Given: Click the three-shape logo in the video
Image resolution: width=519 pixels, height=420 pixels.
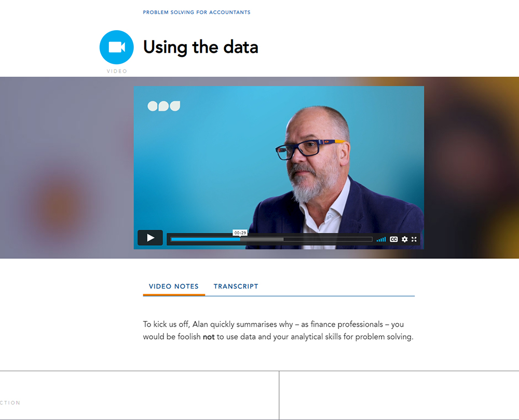Looking at the screenshot, I should (x=164, y=106).
